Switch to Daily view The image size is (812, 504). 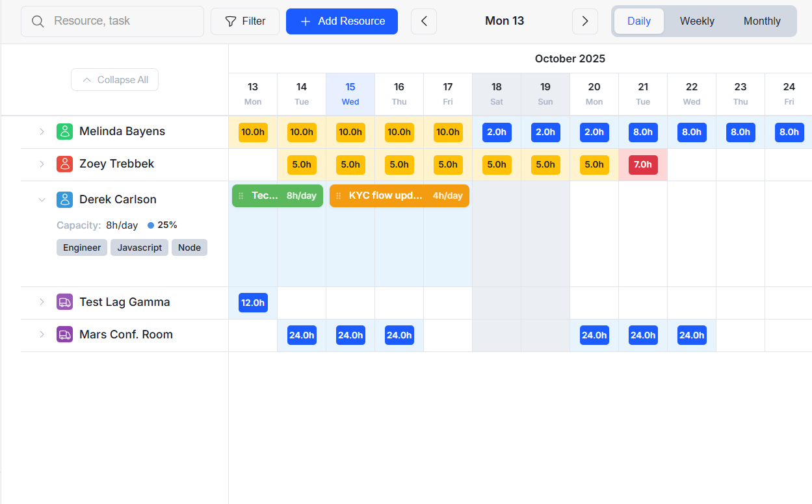click(x=638, y=21)
